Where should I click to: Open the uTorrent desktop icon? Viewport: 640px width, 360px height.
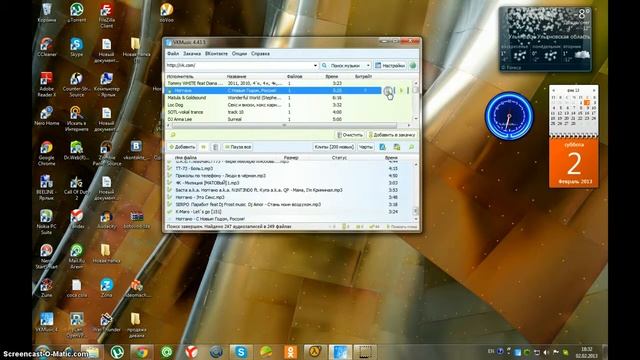point(76,12)
